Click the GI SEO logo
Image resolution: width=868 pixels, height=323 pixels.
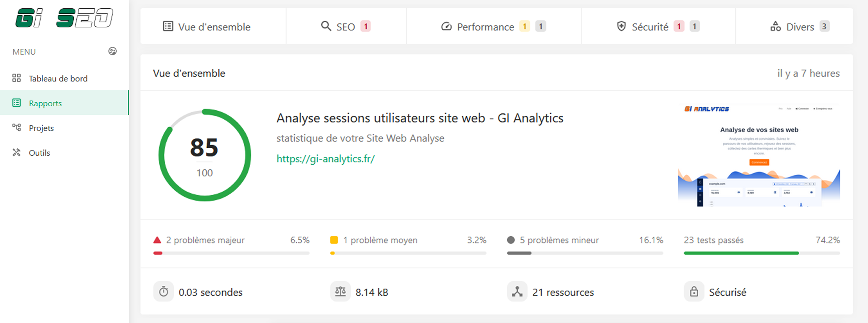pyautogui.click(x=64, y=18)
